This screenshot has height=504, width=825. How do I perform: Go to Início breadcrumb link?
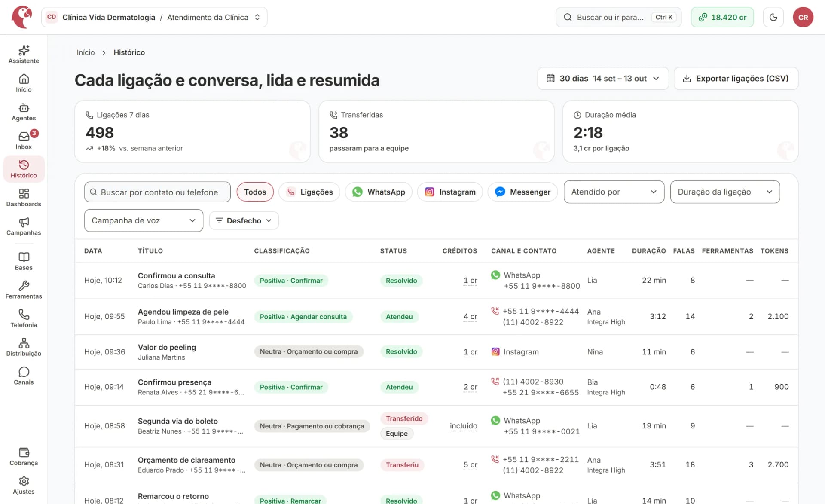pos(86,52)
